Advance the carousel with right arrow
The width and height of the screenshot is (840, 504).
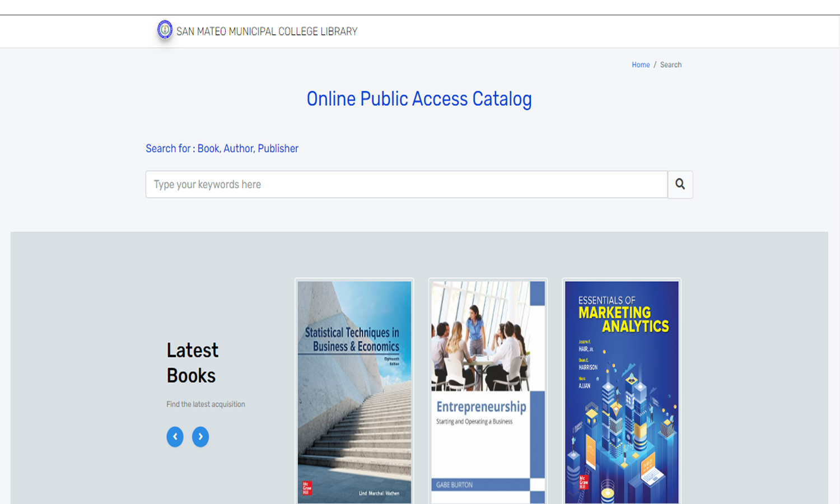(x=200, y=437)
